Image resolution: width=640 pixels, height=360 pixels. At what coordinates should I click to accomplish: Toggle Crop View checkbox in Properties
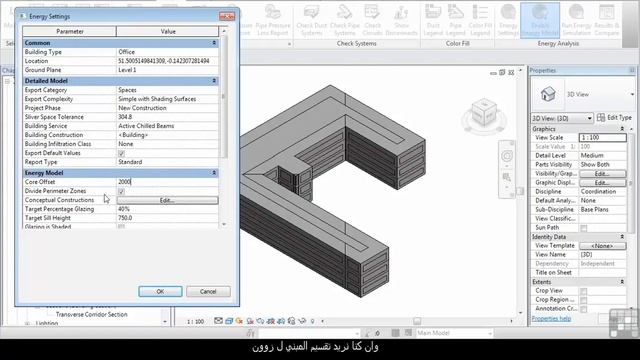click(584, 291)
